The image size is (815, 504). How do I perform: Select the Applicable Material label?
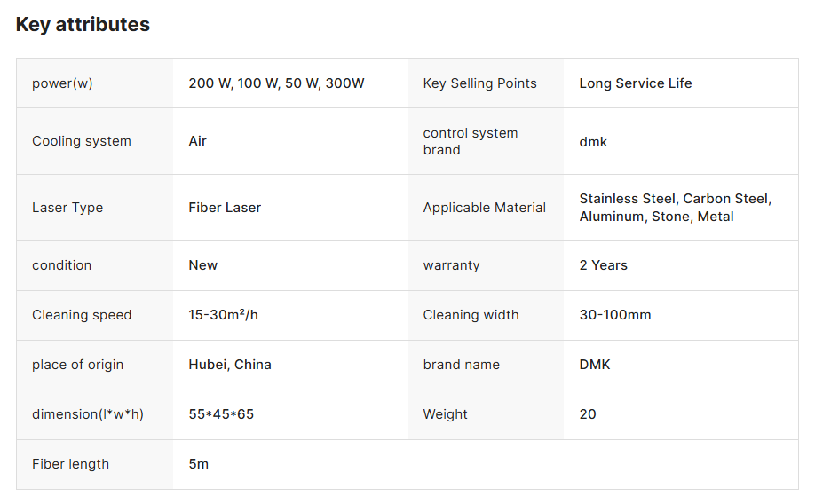click(x=485, y=208)
